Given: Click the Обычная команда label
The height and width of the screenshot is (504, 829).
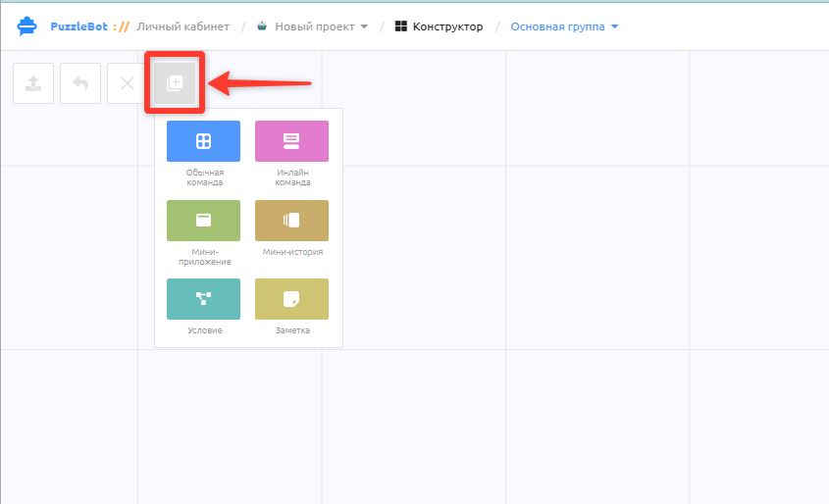Looking at the screenshot, I should point(205,177).
